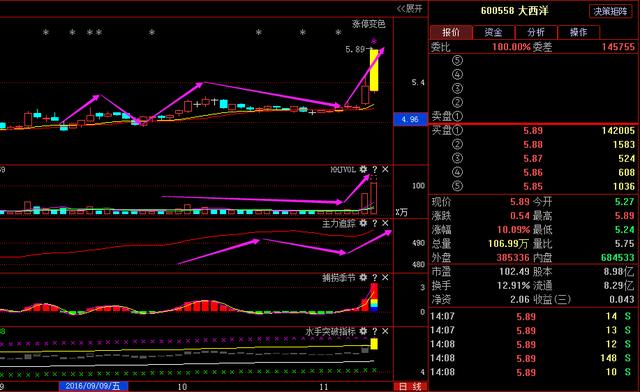Select the 2016/09/09 date marker on timeline
Viewport: 640px width, 392px height.
pyautogui.click(x=93, y=386)
